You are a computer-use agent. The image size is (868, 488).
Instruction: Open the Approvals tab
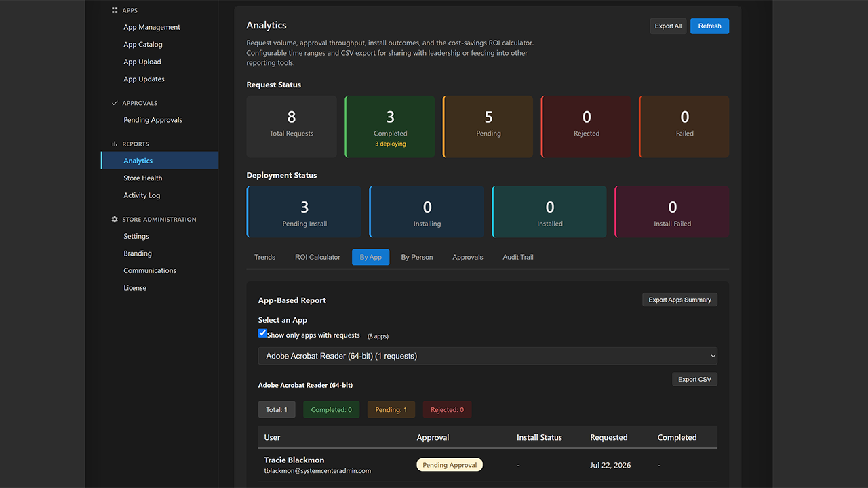(468, 257)
